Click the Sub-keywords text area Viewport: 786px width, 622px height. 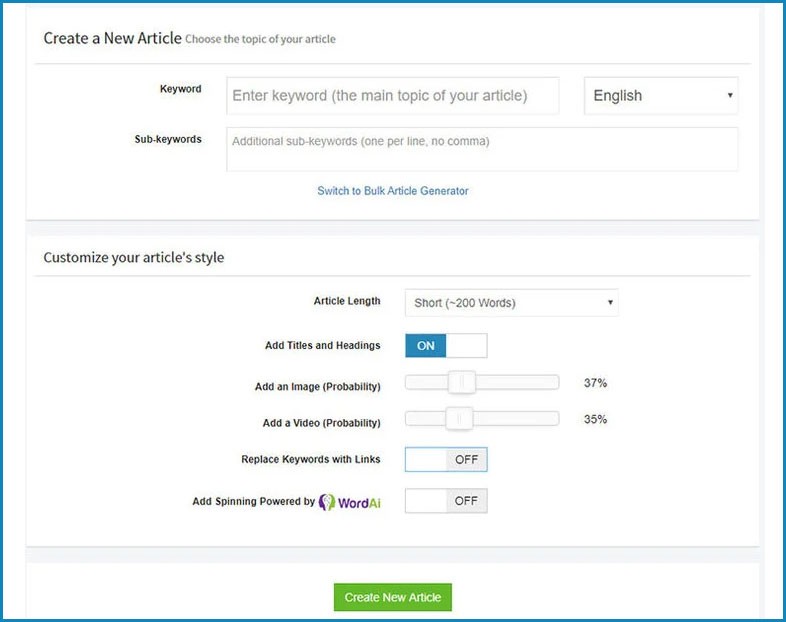482,149
